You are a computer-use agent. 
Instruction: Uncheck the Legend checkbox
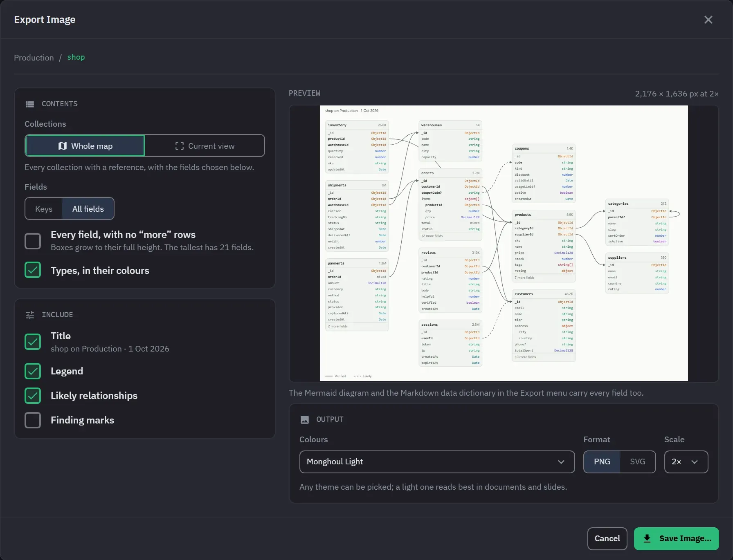(33, 371)
